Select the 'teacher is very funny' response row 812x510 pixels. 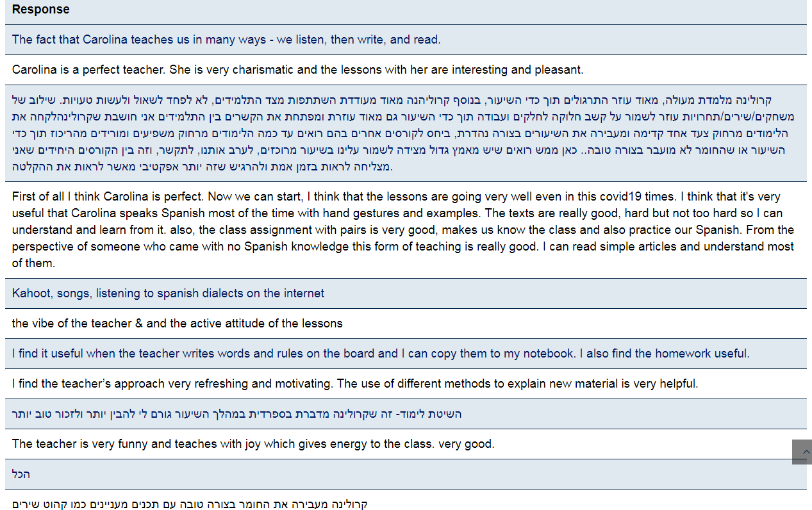click(406, 444)
